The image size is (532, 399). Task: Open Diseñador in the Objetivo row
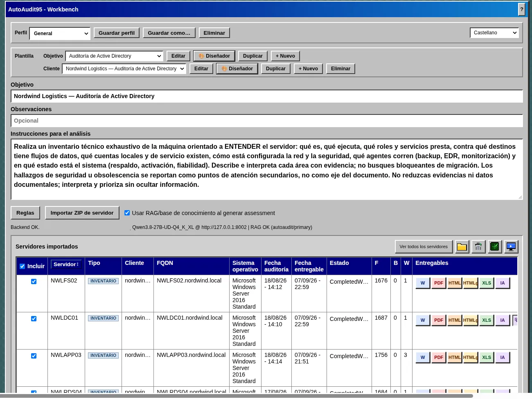[x=214, y=56]
